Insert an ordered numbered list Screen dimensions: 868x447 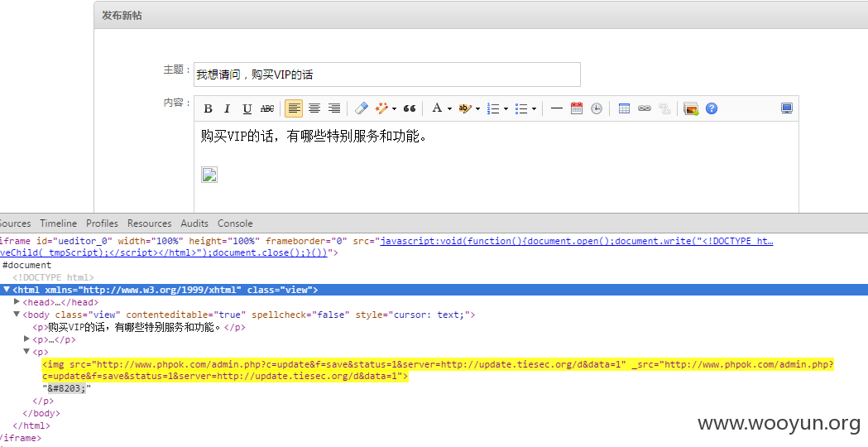[x=493, y=108]
